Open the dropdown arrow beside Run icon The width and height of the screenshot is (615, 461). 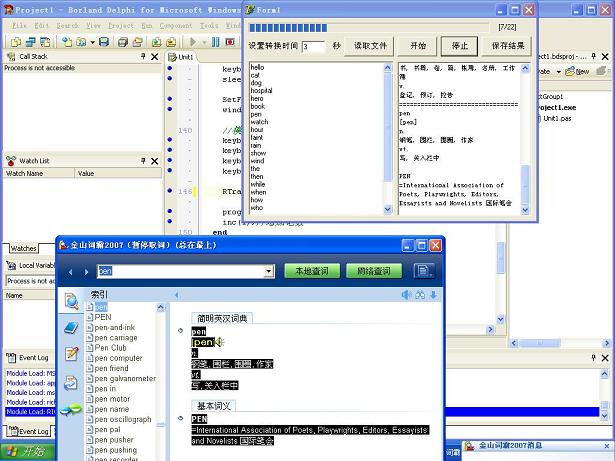click(204, 42)
